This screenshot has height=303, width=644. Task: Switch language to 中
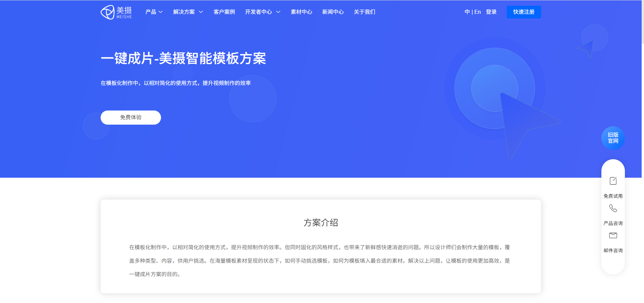click(x=467, y=12)
